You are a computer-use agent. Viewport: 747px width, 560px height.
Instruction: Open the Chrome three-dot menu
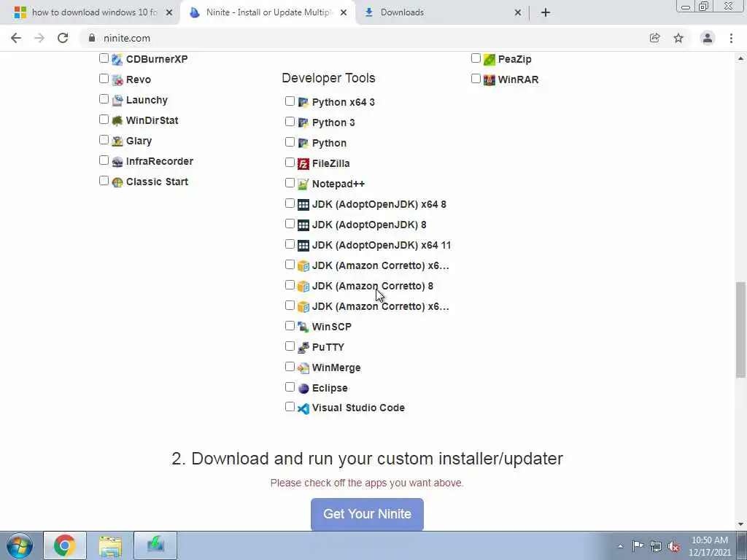pos(731,38)
